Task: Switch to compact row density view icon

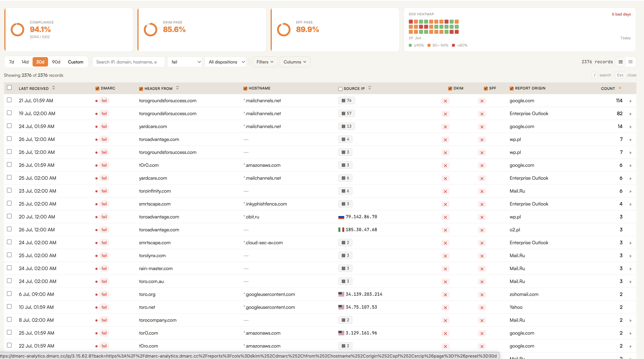Action: pyautogui.click(x=631, y=62)
